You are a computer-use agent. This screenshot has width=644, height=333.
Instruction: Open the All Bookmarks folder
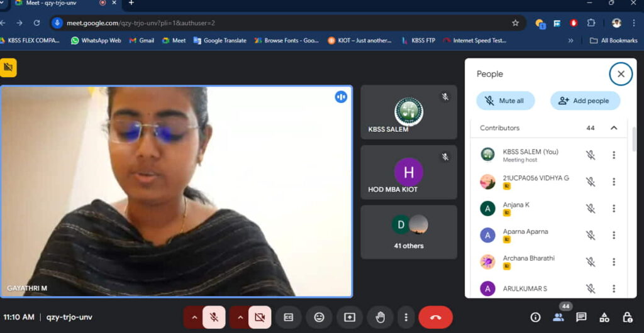tap(614, 41)
